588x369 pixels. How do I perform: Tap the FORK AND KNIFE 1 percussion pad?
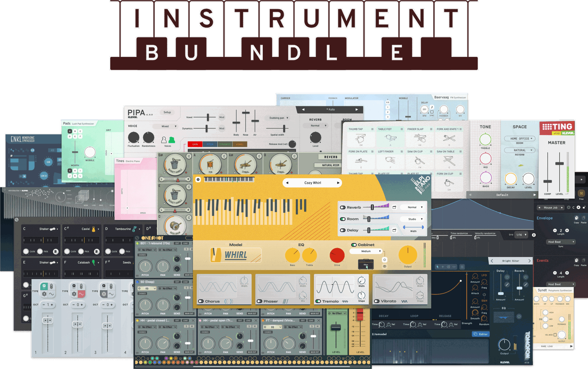coord(449,138)
